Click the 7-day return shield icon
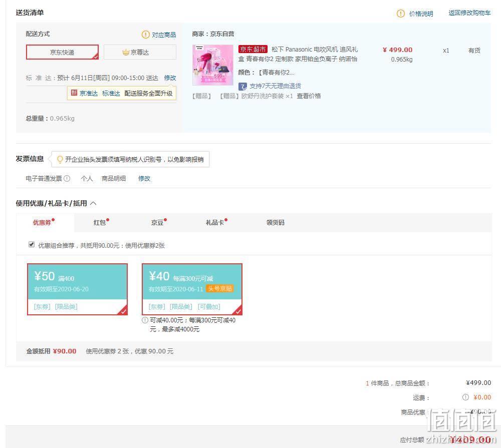The height and width of the screenshot is (448, 501). tap(242, 86)
